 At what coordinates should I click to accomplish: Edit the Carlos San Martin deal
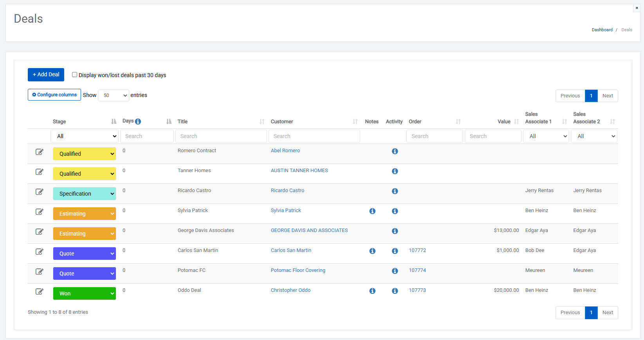point(40,252)
